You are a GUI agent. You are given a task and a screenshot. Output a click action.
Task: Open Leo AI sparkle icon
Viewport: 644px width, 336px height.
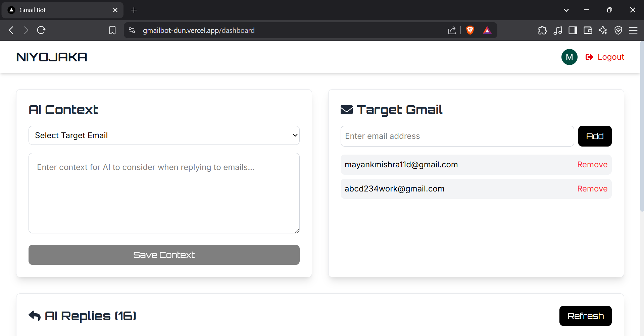(603, 30)
